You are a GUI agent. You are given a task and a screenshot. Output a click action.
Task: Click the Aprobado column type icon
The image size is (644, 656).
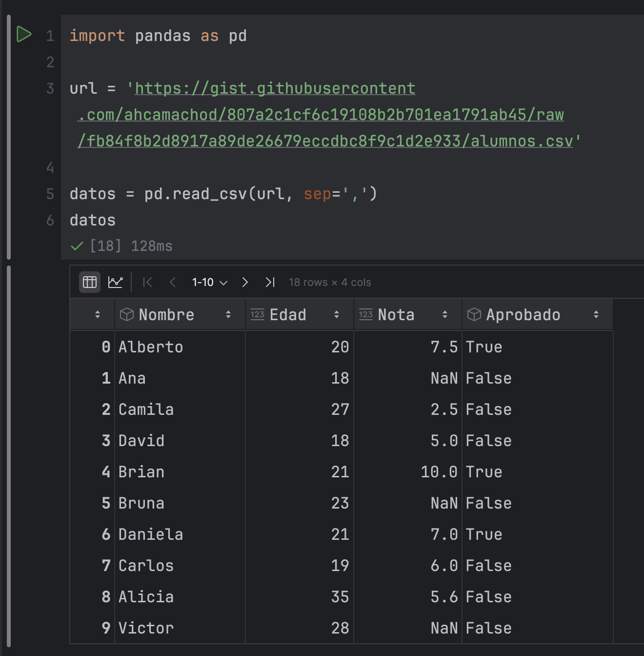[x=474, y=314]
